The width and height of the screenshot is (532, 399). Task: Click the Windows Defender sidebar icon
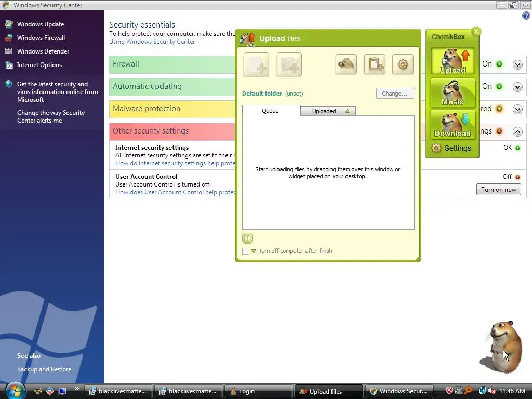tap(9, 51)
